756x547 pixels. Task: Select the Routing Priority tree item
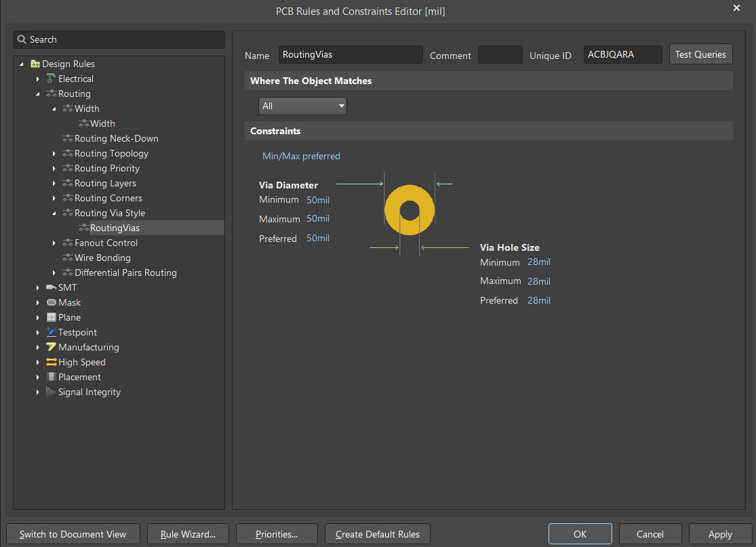(x=107, y=168)
